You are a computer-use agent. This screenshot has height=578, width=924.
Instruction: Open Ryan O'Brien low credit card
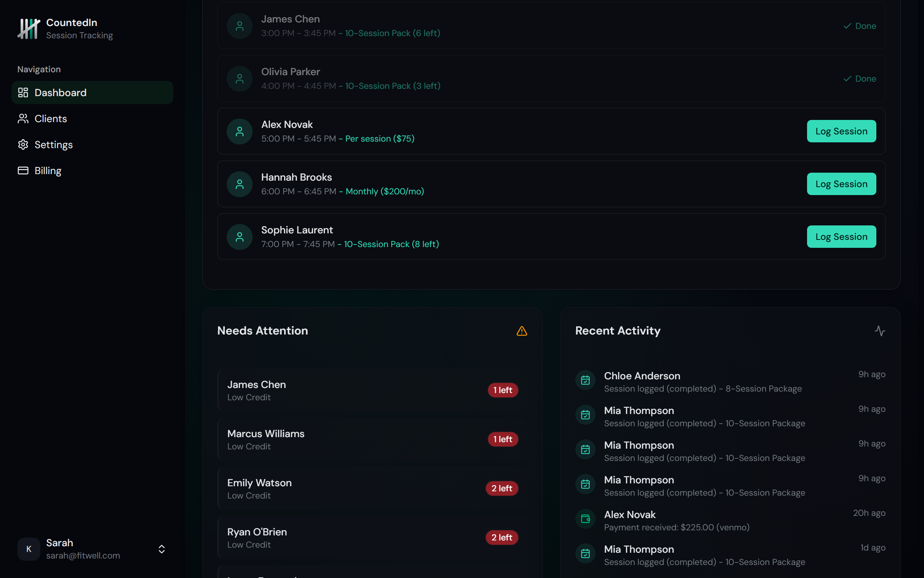point(372,538)
